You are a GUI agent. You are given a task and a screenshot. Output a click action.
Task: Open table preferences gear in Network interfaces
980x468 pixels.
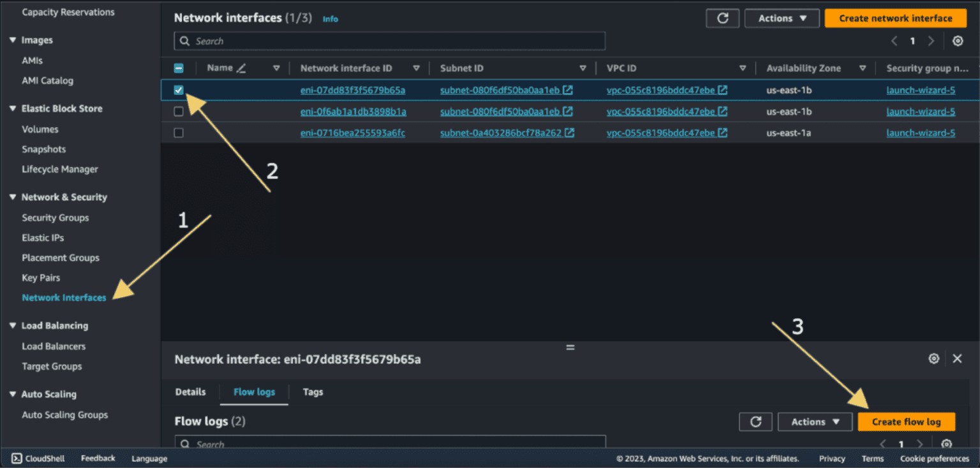coord(957,41)
